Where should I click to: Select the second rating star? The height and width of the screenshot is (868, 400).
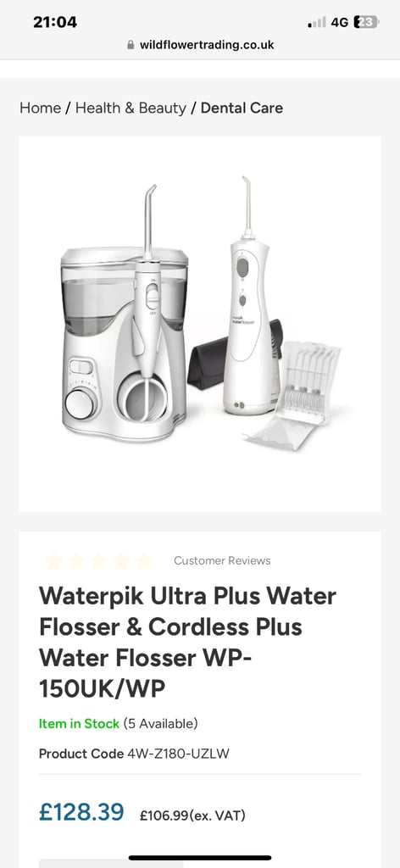(x=76, y=561)
